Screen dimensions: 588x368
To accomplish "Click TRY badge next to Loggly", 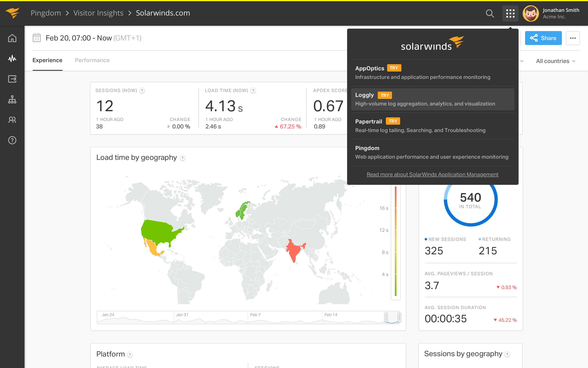I will (385, 95).
